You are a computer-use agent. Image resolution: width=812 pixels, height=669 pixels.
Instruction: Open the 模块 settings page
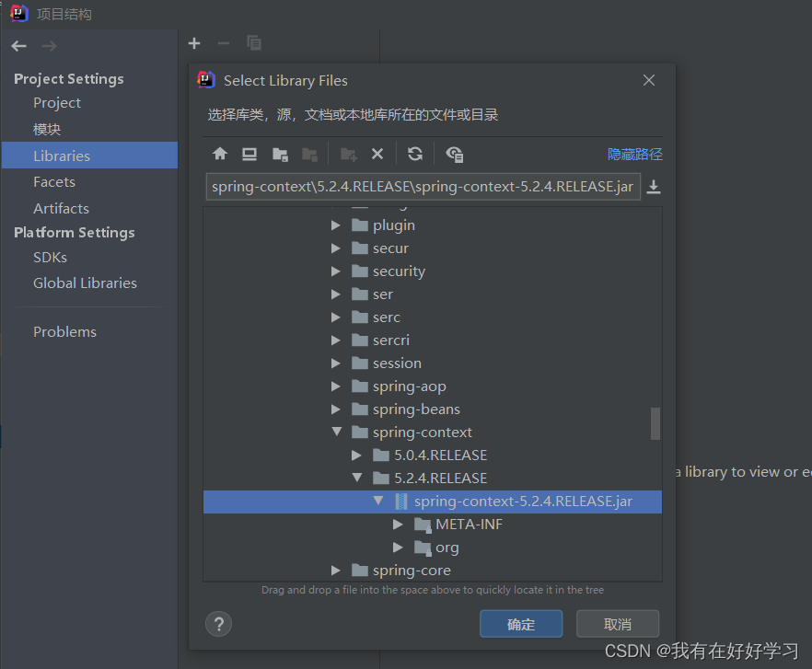47,129
